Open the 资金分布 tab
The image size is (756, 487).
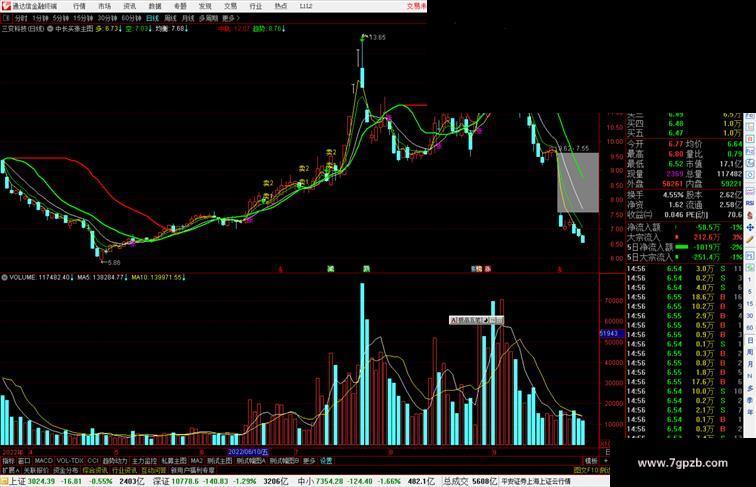(66, 470)
